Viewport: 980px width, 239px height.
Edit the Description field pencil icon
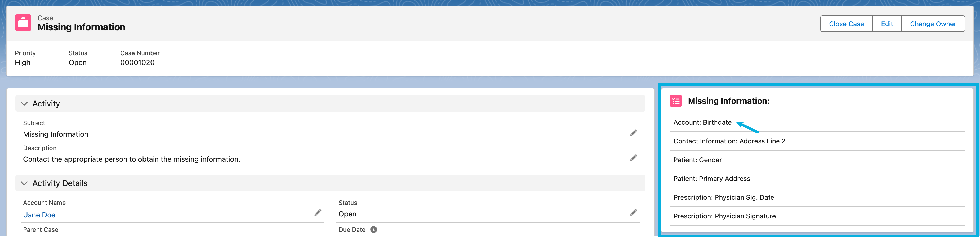click(x=634, y=158)
